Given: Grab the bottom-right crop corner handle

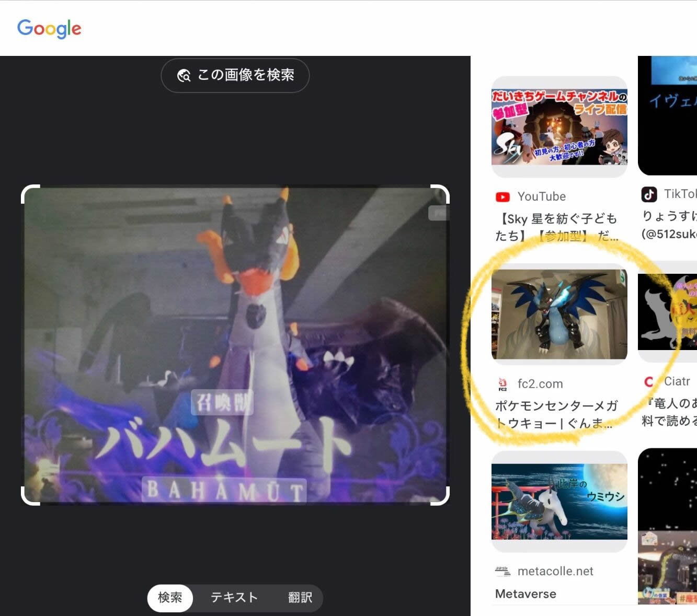Looking at the screenshot, I should click(x=441, y=496).
